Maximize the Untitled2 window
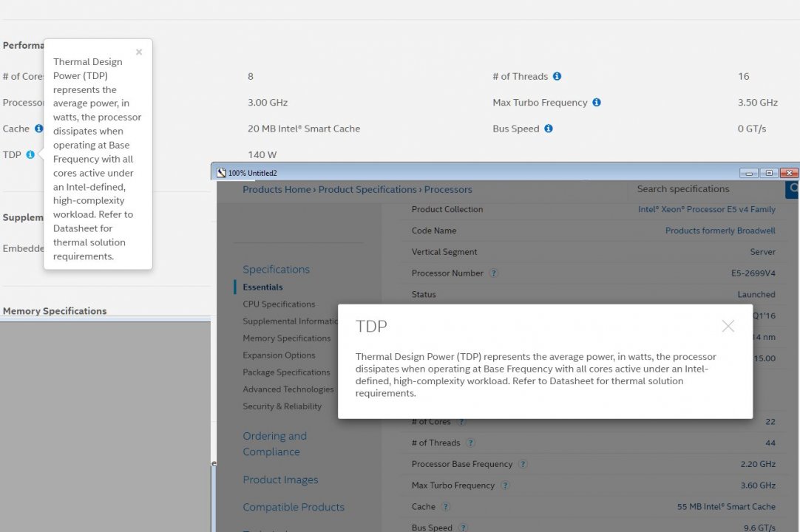 point(769,173)
